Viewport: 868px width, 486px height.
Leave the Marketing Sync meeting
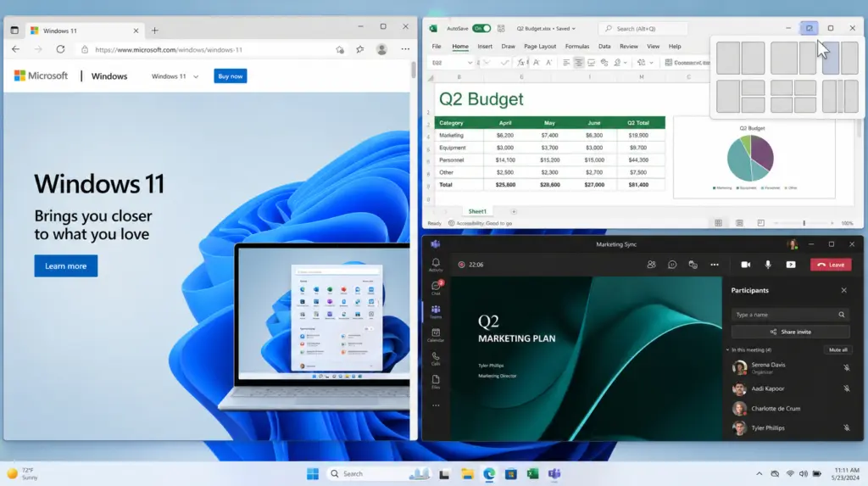click(831, 265)
